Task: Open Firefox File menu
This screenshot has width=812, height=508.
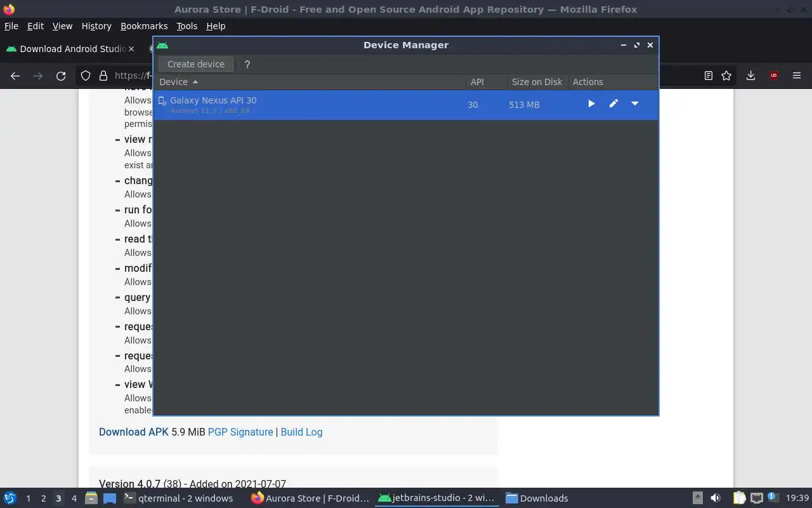Action: coord(11,26)
